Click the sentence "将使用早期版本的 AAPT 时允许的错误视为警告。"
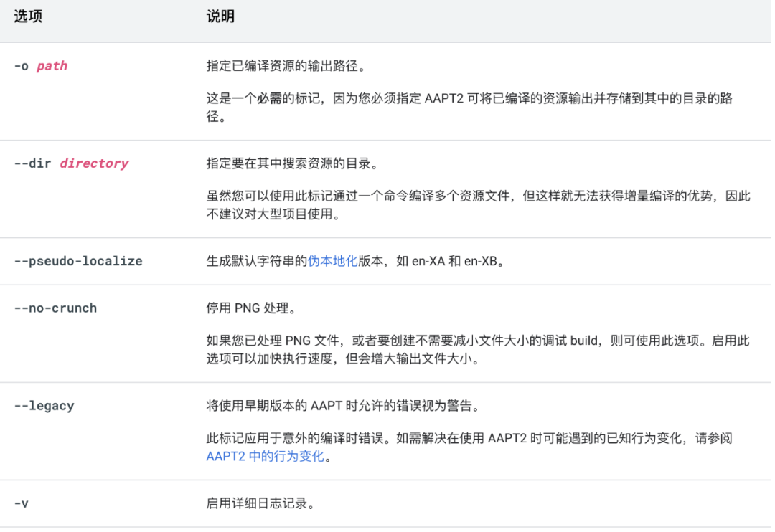 [x=344, y=406]
